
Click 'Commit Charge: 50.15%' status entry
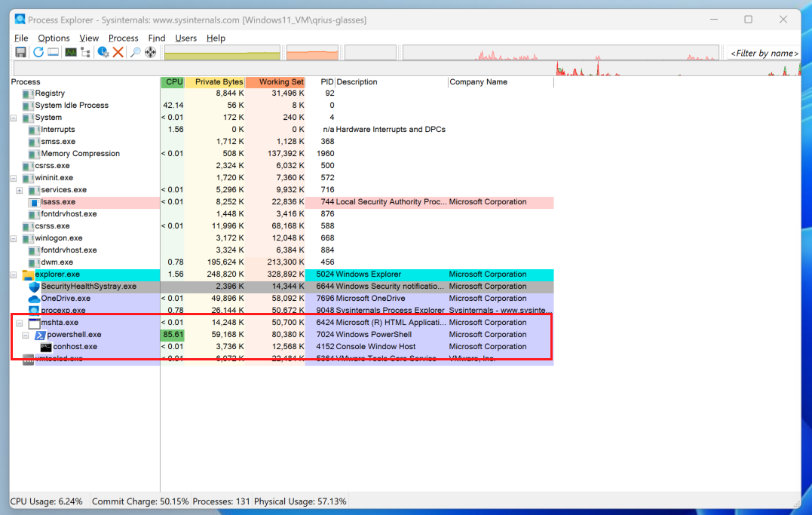[140, 502]
